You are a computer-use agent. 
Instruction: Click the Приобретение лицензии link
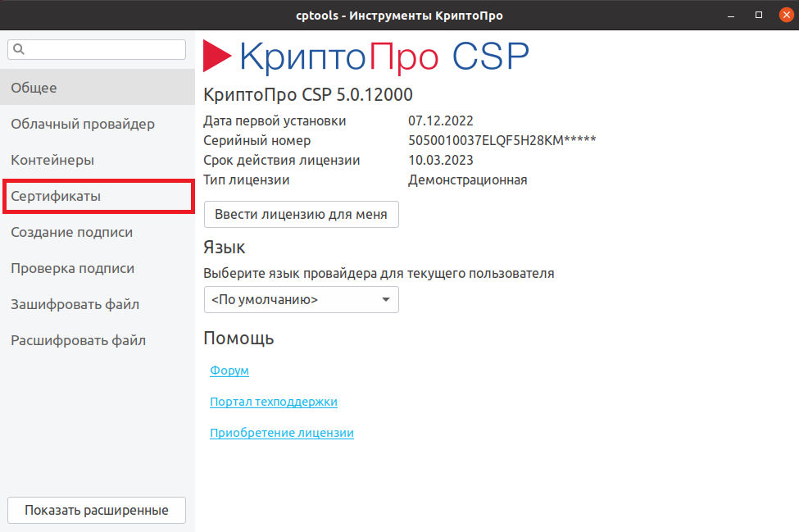(x=282, y=434)
